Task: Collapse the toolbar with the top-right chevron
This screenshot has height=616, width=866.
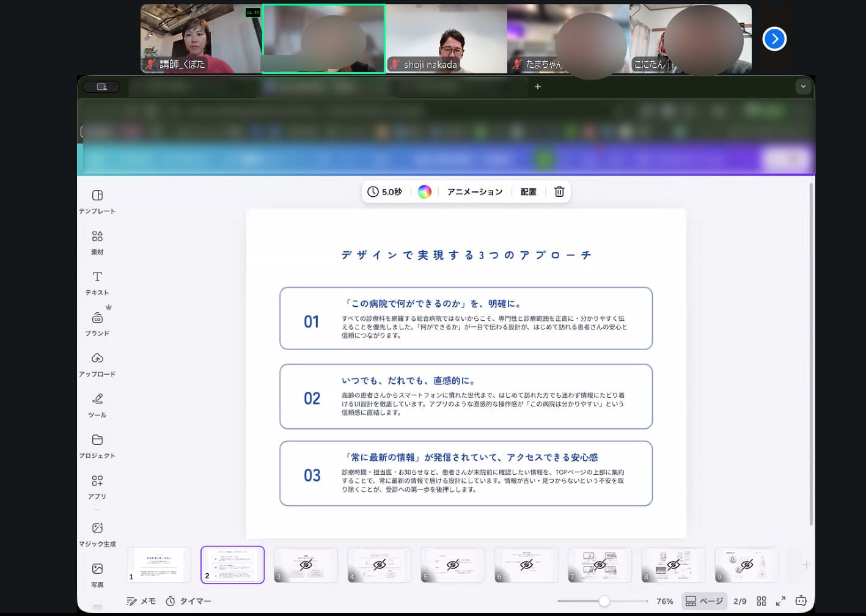Action: pyautogui.click(x=803, y=86)
